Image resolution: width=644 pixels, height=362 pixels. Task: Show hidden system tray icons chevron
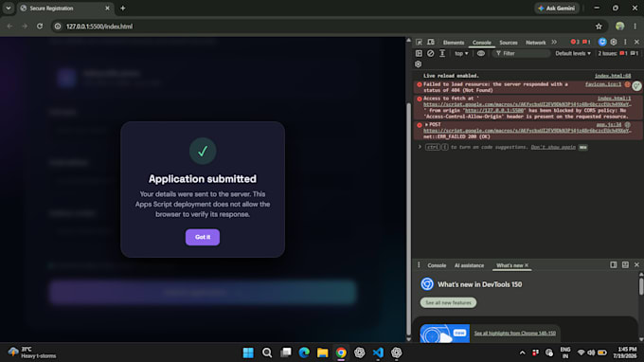click(x=522, y=353)
